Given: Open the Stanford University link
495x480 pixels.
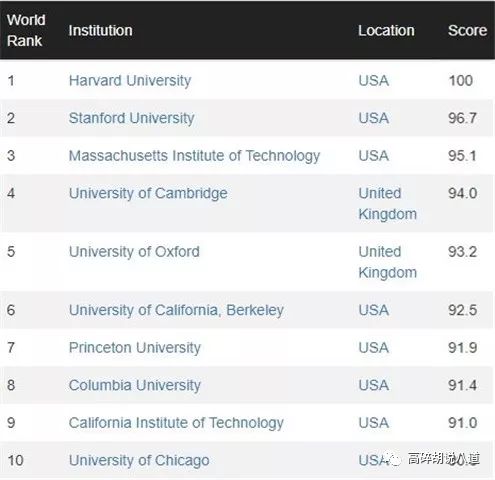Looking at the screenshot, I should pyautogui.click(x=131, y=118).
